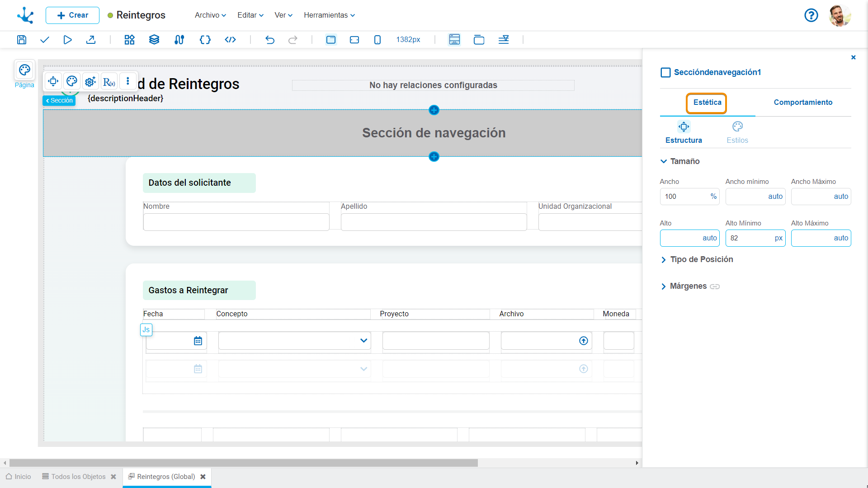Open the components widgets icon

pyautogui.click(x=130, y=40)
